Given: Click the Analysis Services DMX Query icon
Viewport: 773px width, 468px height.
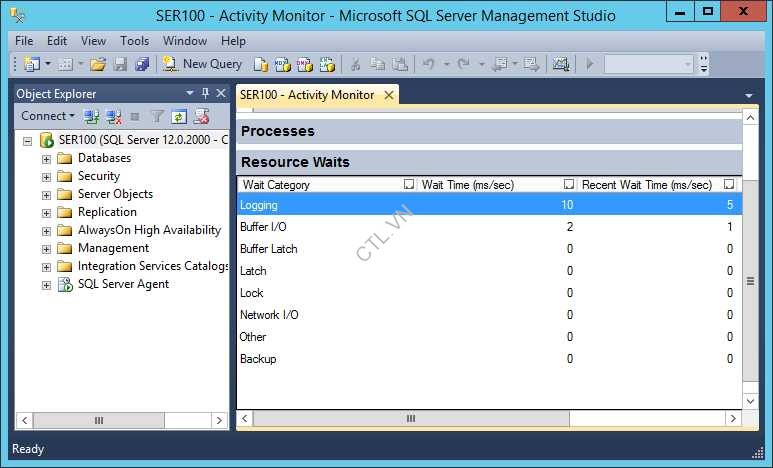Looking at the screenshot, I should 305,64.
